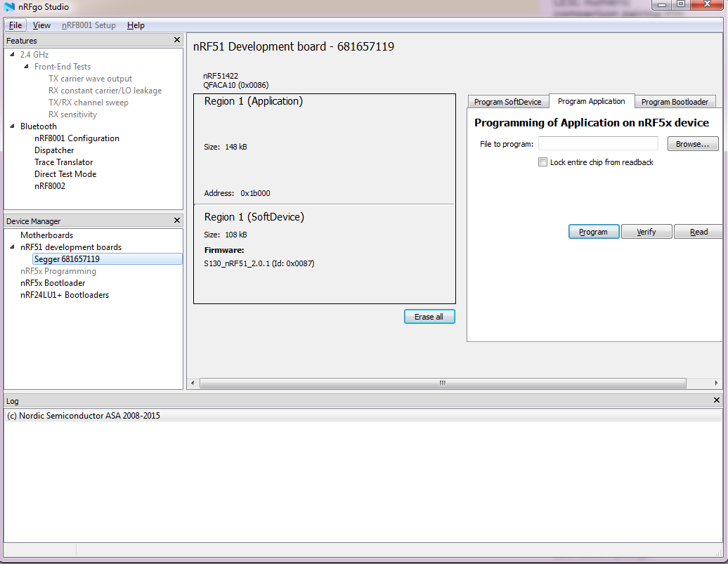
Task: Select RX constant carrier/LO leakage
Action: click(x=105, y=91)
